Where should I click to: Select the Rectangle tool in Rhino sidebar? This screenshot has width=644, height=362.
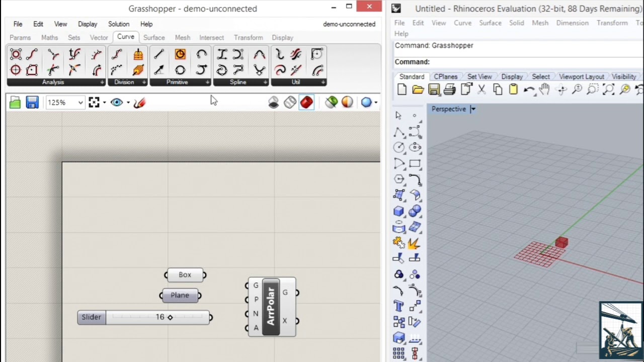pyautogui.click(x=415, y=164)
